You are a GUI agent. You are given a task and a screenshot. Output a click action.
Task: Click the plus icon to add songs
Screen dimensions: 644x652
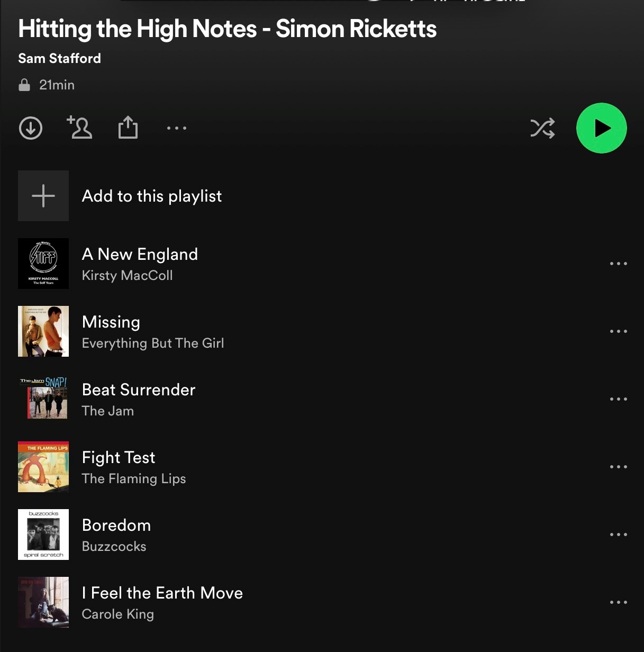[x=43, y=196]
